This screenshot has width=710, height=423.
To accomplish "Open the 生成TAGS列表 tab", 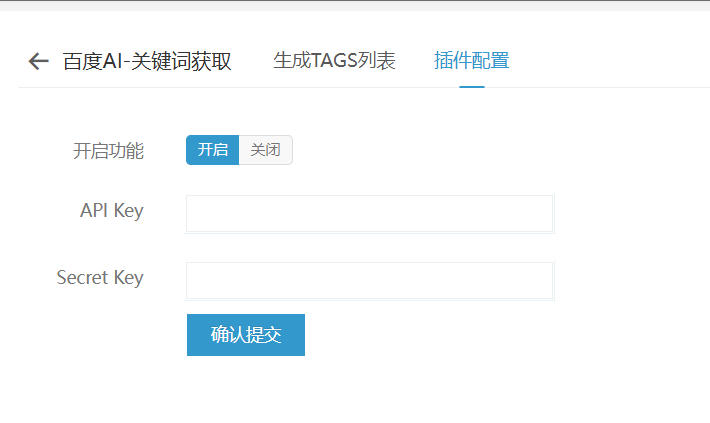I will point(334,61).
